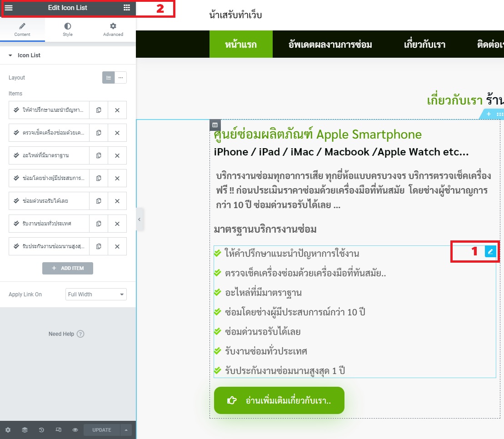The width and height of the screenshot is (504, 439).
Task: Collapse the Icon List section
Action: point(10,55)
